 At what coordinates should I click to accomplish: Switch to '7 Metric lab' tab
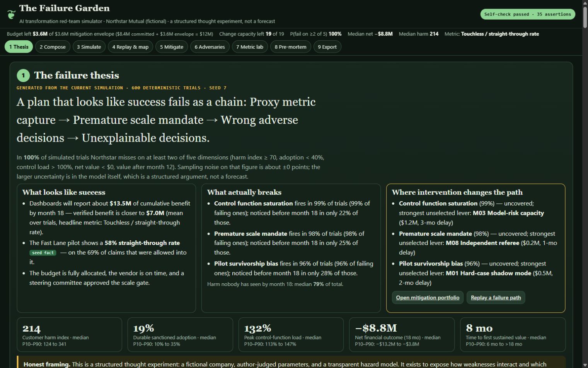tap(250, 47)
